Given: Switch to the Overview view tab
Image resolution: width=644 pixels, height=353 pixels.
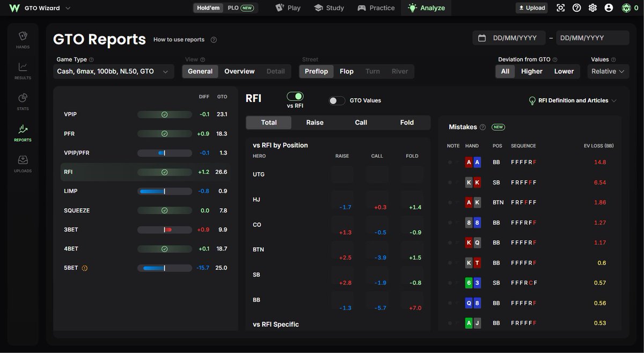Looking at the screenshot, I should (x=239, y=71).
